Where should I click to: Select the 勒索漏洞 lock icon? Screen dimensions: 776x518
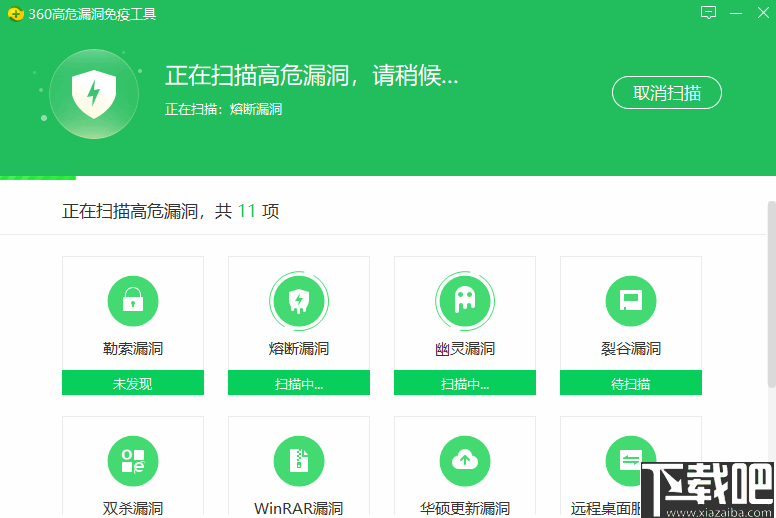133,301
